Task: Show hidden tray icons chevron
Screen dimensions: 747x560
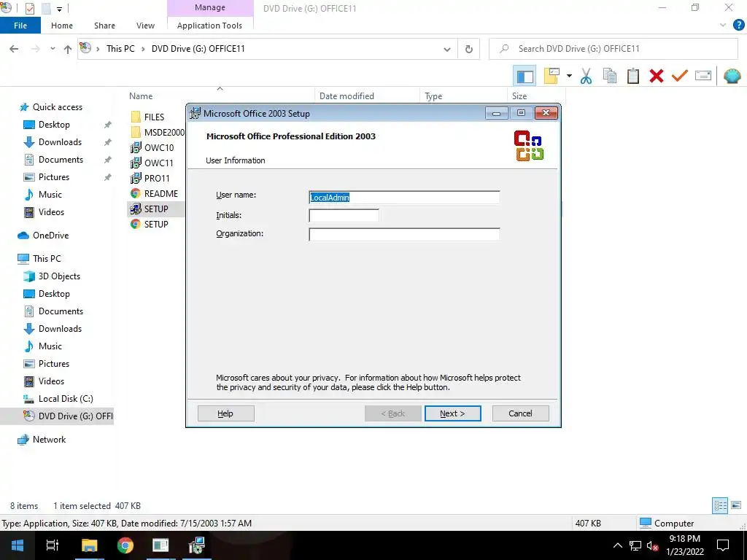Action: click(x=617, y=545)
